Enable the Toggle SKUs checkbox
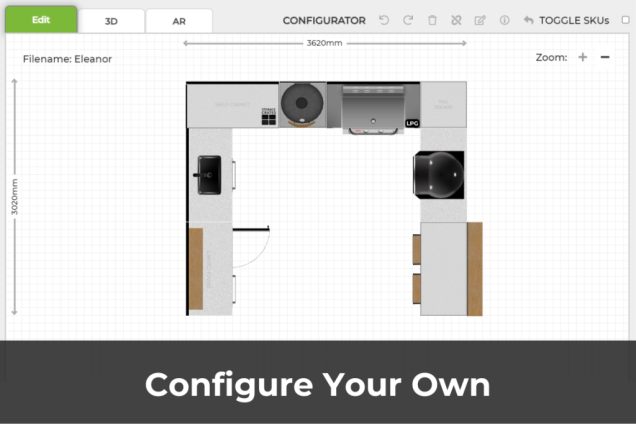Image resolution: width=636 pixels, height=424 pixels. pos(626,20)
